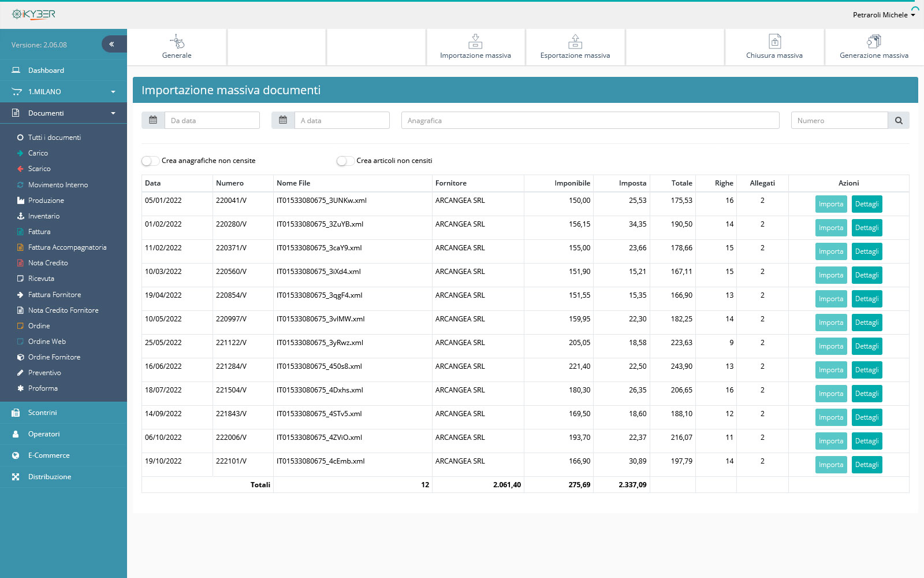Click Dettagli for document 220560/V
Viewport: 924px width, 578px height.
tap(867, 275)
